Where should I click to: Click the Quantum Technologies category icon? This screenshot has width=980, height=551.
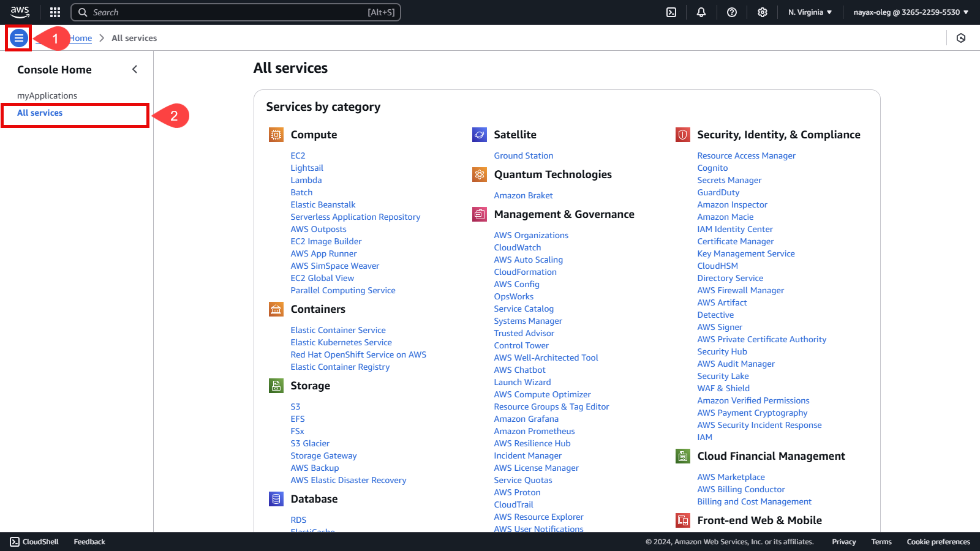[x=480, y=174]
